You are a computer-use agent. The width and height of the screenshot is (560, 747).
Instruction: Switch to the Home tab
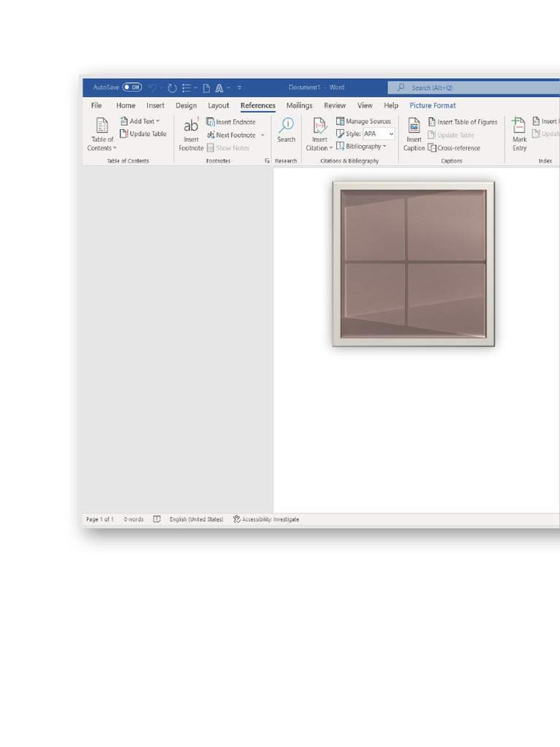point(125,105)
